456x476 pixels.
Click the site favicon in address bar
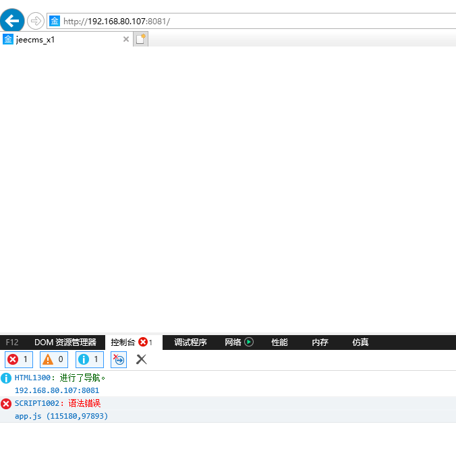tap(55, 21)
